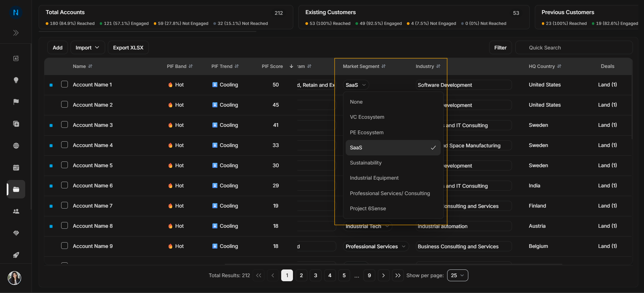This screenshot has width=644, height=293.
Task: Sort by PIF Trend column sort icon
Action: pyautogui.click(x=237, y=66)
